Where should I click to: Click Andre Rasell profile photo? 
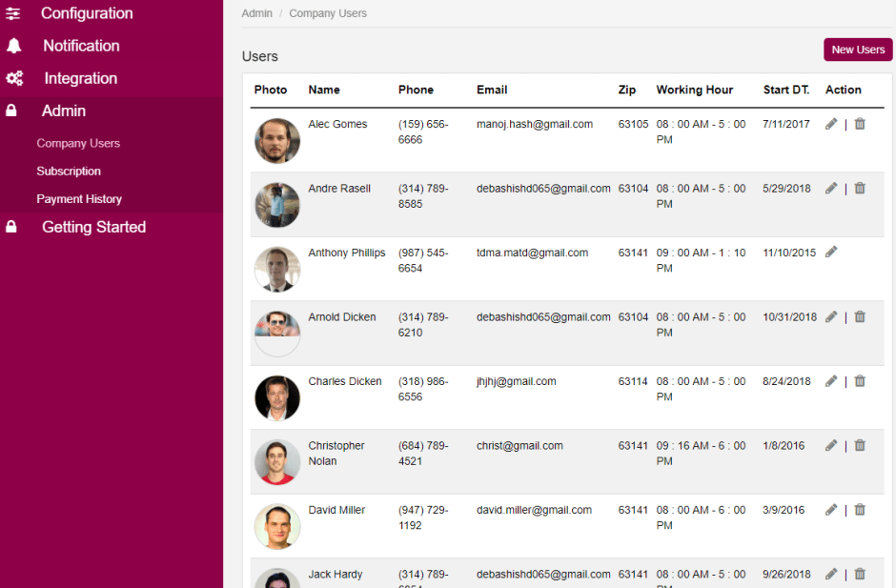coord(277,205)
